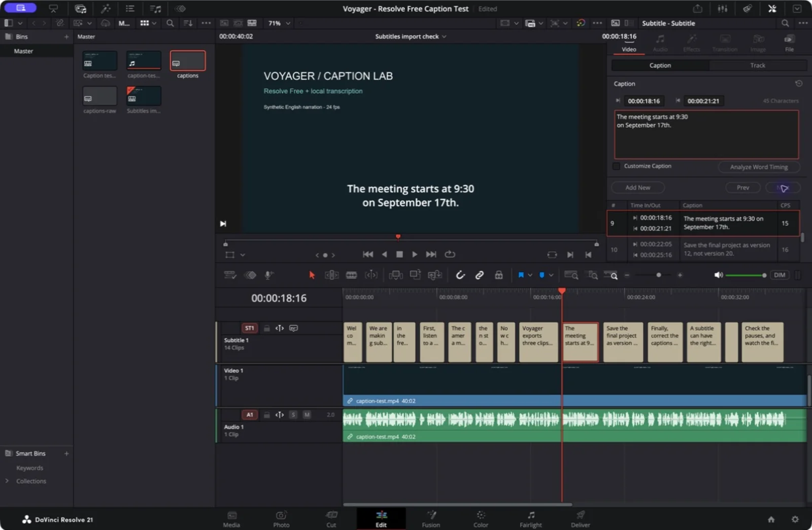The image size is (812, 530).
Task: Toggle the DIM audio button
Action: (x=780, y=275)
